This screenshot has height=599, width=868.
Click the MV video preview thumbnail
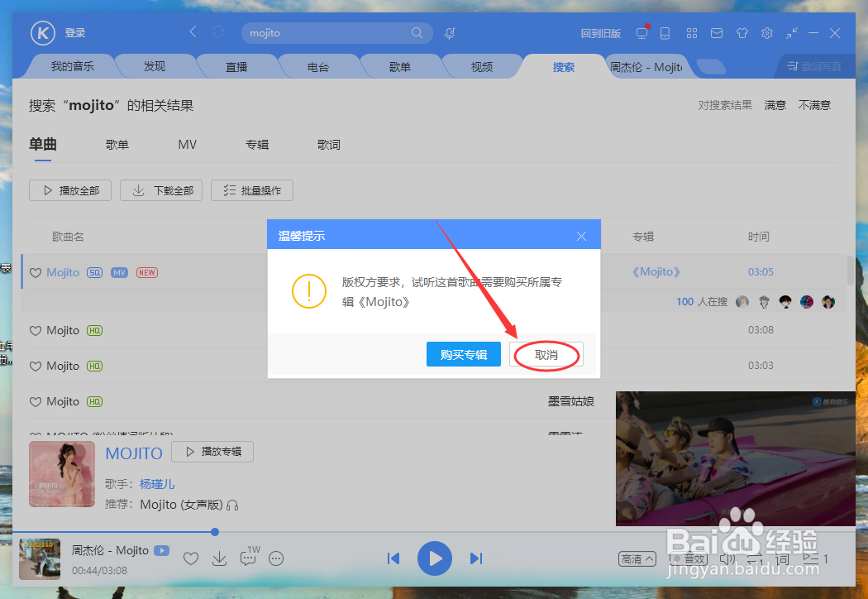coord(736,459)
